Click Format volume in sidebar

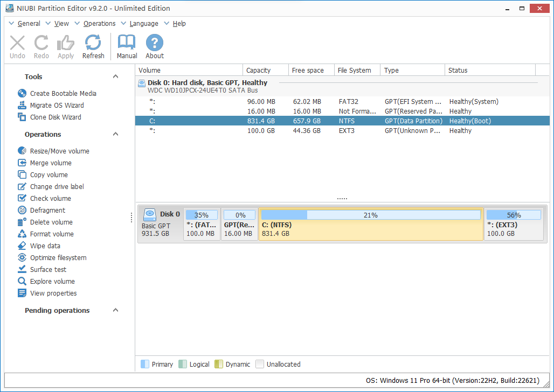(x=51, y=234)
